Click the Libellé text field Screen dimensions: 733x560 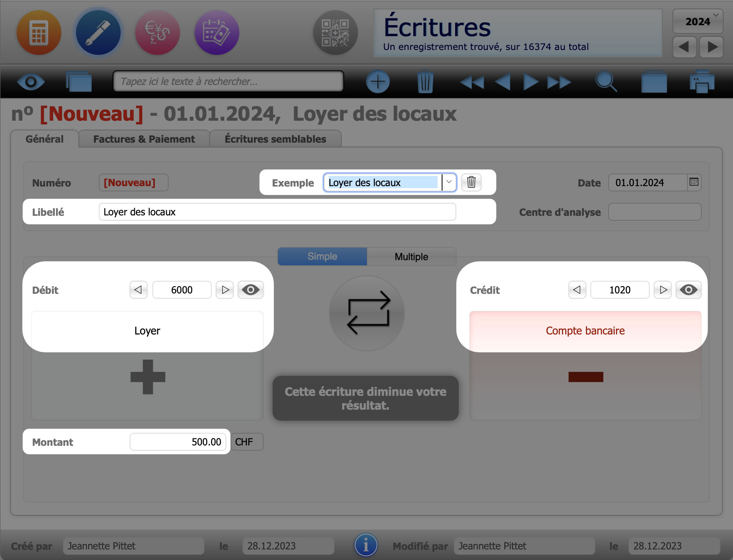tap(278, 212)
